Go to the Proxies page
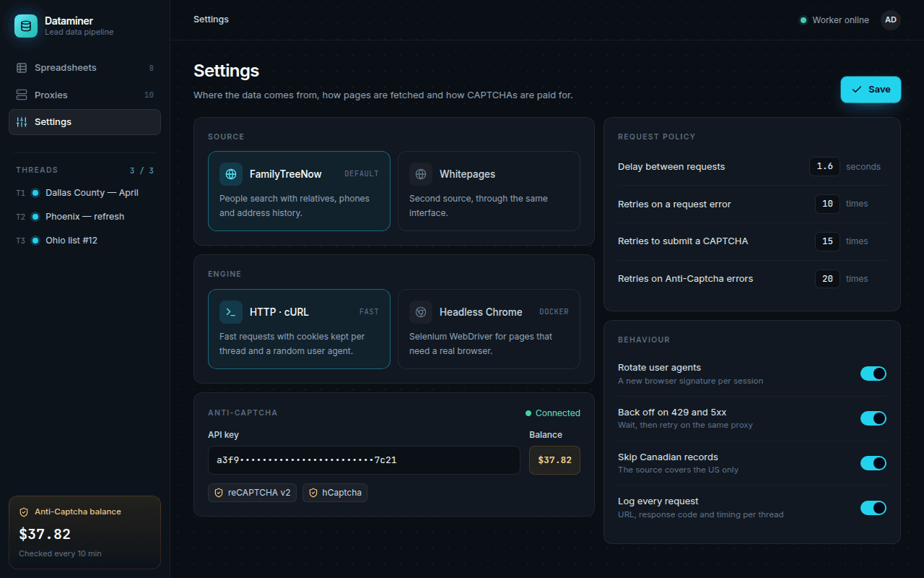The image size is (924, 578). click(x=84, y=95)
